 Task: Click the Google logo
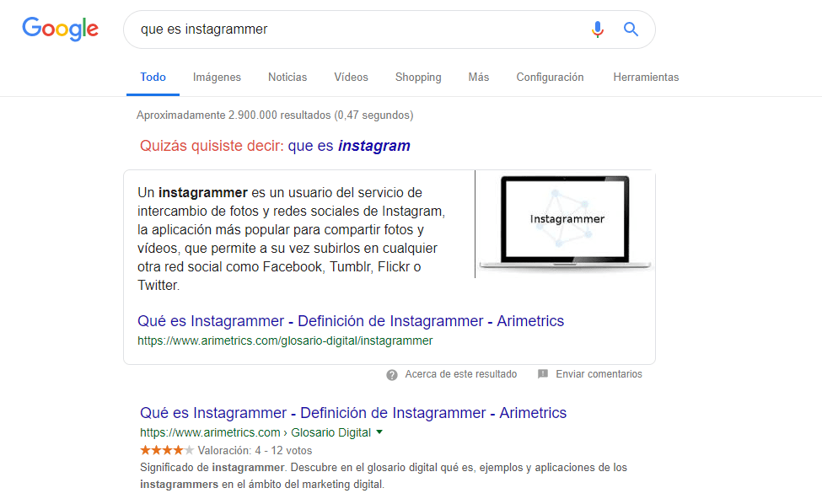click(61, 29)
